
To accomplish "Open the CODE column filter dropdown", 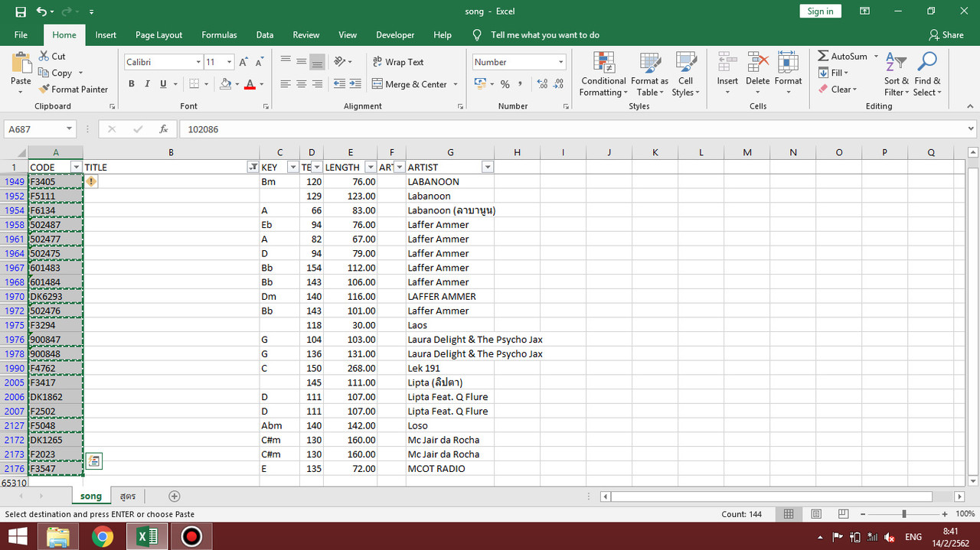I will point(76,167).
